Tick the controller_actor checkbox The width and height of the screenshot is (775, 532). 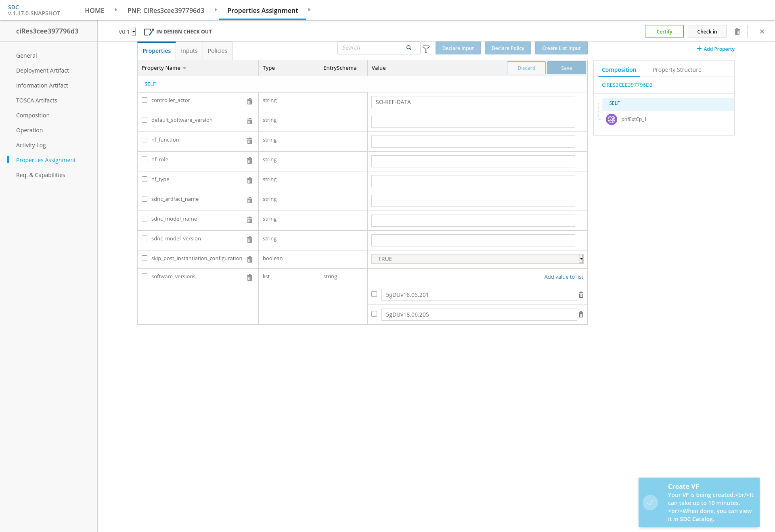click(145, 100)
